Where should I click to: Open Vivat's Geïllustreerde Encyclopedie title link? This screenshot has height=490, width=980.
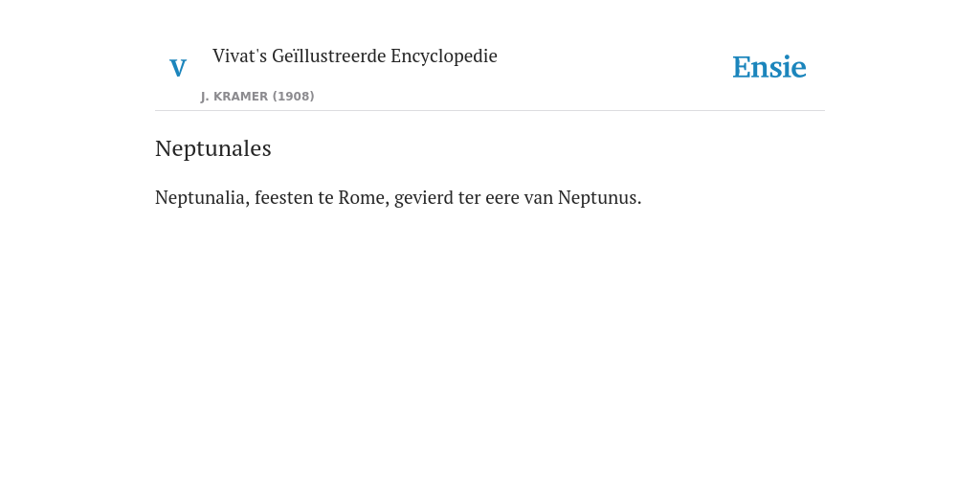(354, 56)
